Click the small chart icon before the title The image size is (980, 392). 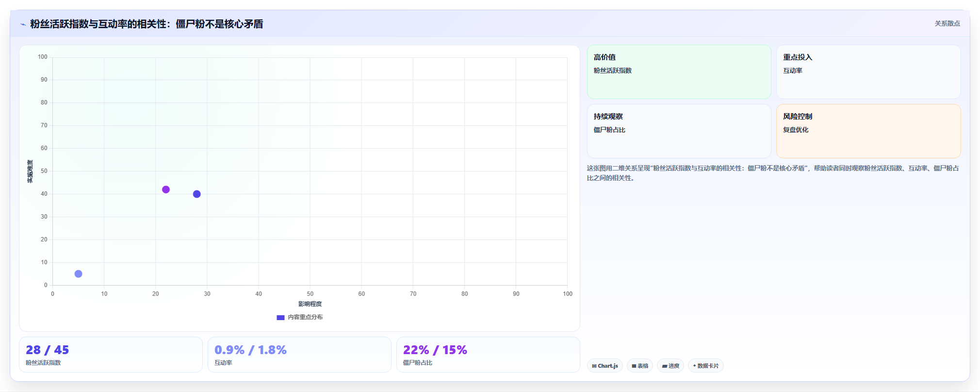point(23,24)
